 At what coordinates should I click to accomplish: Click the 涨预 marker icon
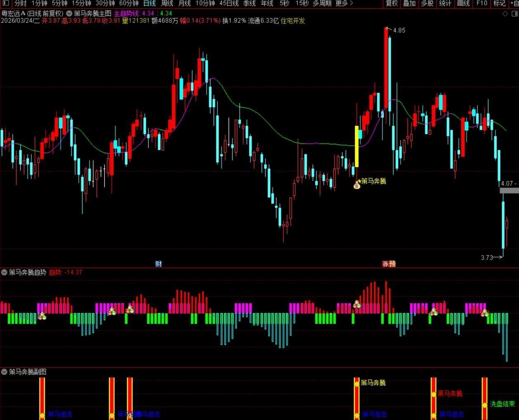coord(389,264)
